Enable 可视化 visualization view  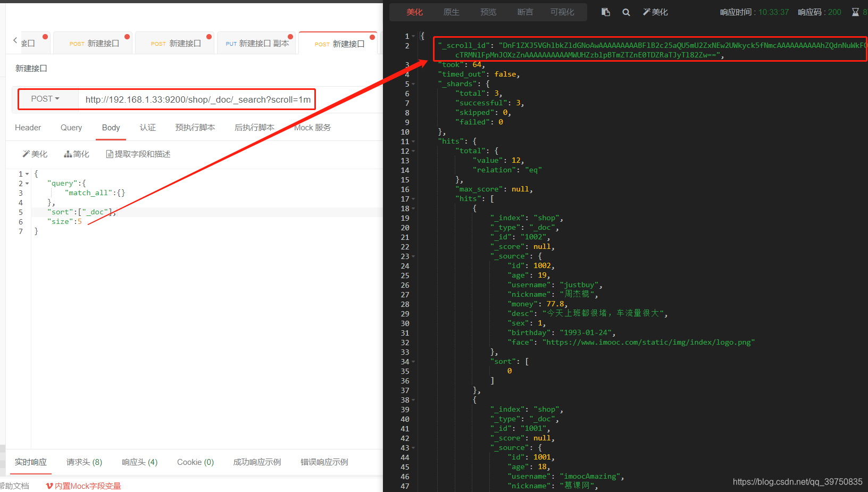(562, 12)
